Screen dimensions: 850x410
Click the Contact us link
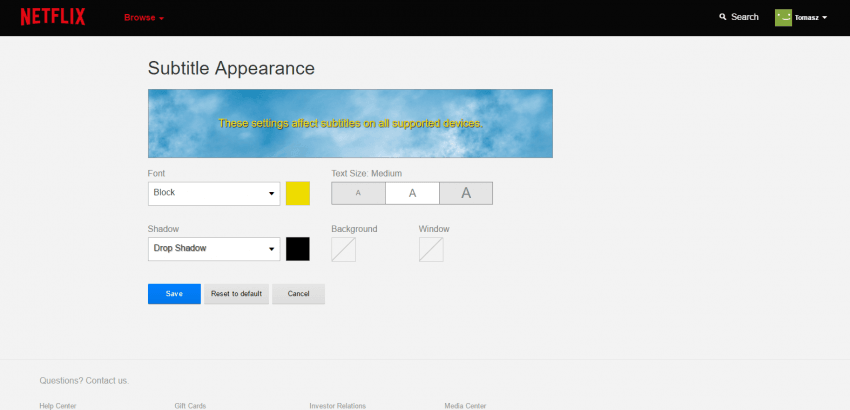(x=107, y=381)
